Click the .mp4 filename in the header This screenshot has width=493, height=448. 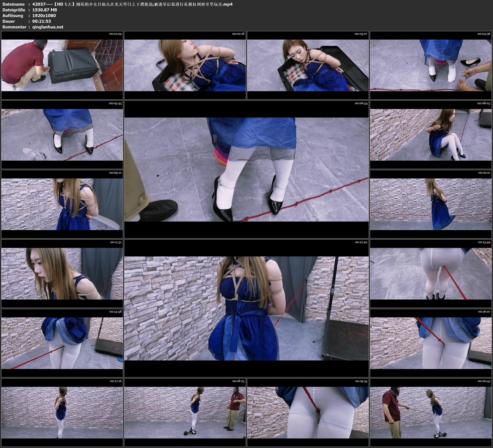132,4
